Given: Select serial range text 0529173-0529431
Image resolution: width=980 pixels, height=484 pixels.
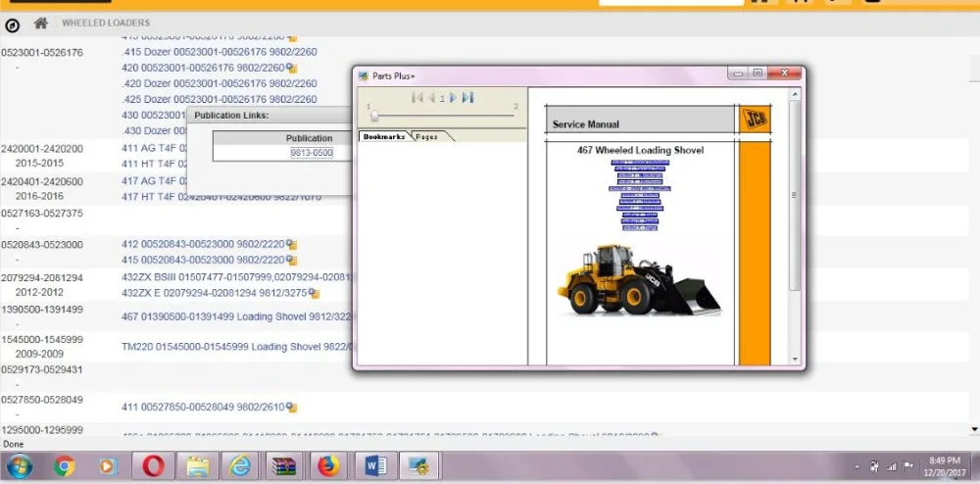Looking at the screenshot, I should click(42, 369).
